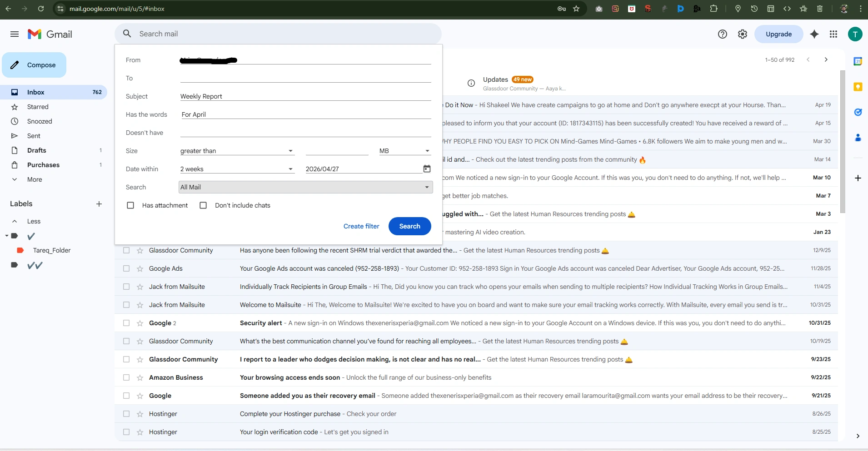
Task: Open the double-checkmark label
Action: click(35, 265)
